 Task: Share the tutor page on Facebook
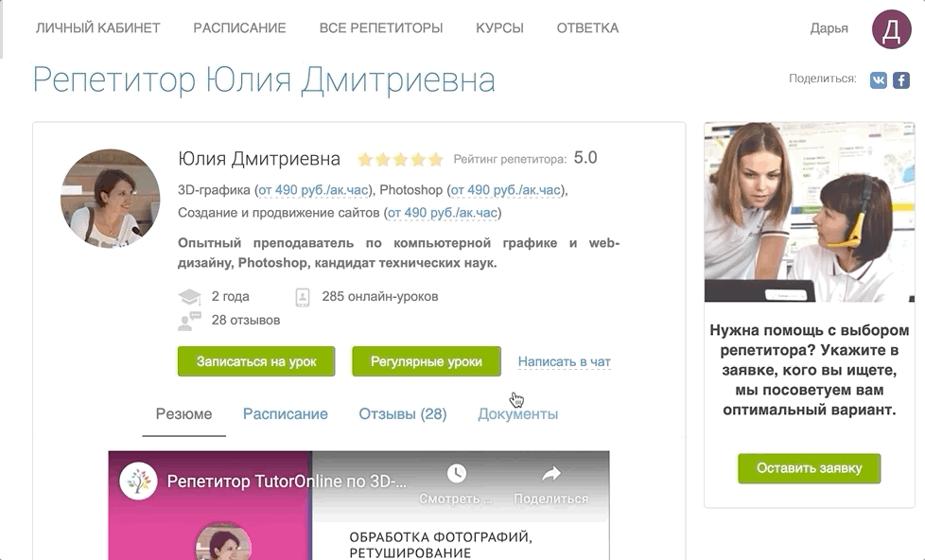click(900, 80)
